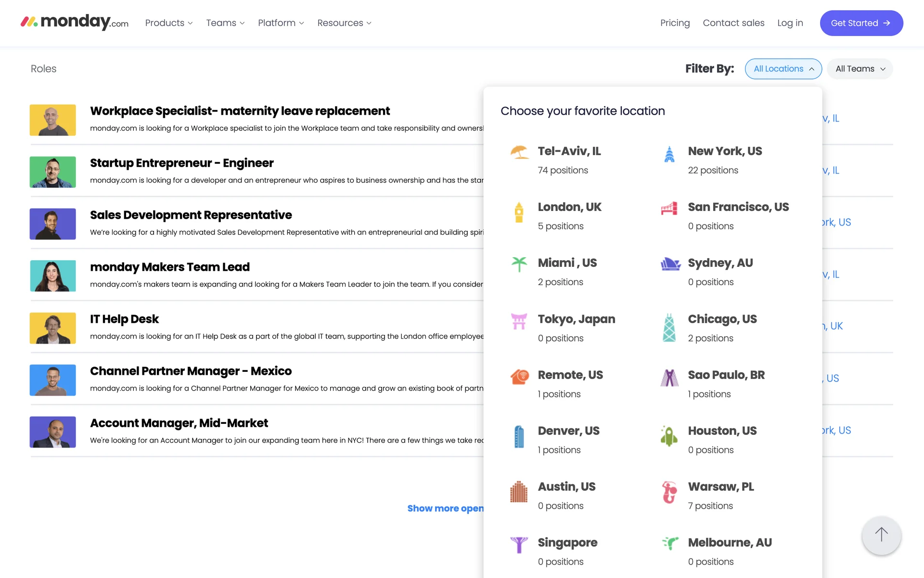Image resolution: width=924 pixels, height=578 pixels.
Task: Open the Startup Entrepreneur - Engineer role
Action: pyautogui.click(x=181, y=163)
